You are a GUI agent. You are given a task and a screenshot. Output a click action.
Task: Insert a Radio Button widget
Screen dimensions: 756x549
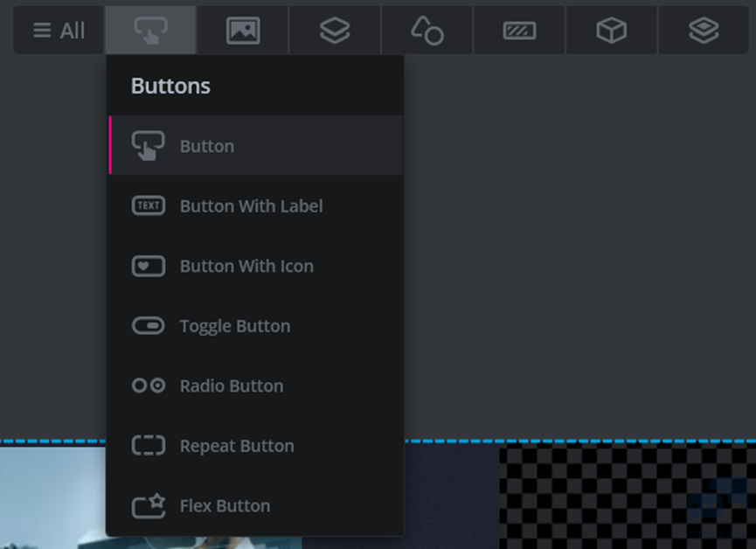coord(256,386)
